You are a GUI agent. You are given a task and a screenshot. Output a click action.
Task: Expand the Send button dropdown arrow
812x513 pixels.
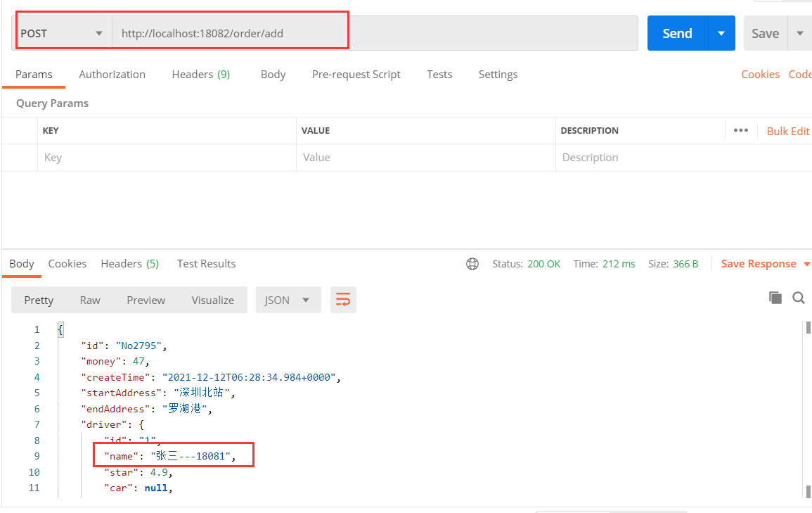tap(721, 33)
